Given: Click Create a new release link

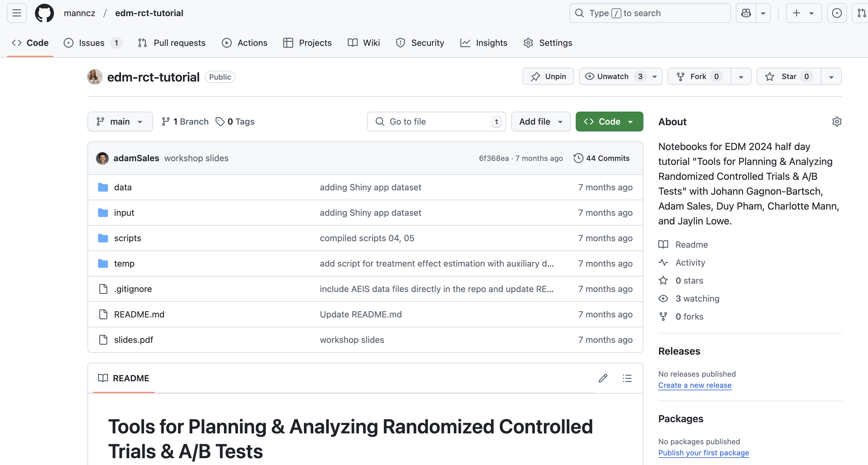Looking at the screenshot, I should tap(695, 385).
